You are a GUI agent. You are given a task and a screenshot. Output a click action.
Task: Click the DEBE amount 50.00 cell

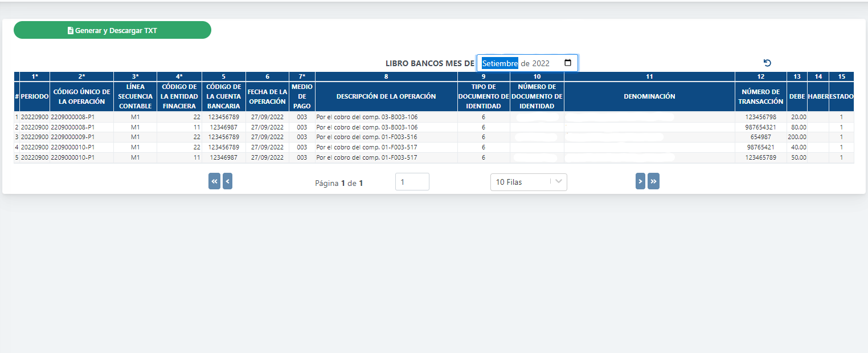799,157
